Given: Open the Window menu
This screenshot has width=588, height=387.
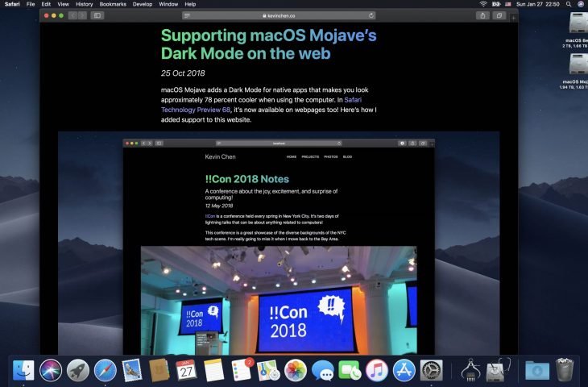Looking at the screenshot, I should click(168, 4).
